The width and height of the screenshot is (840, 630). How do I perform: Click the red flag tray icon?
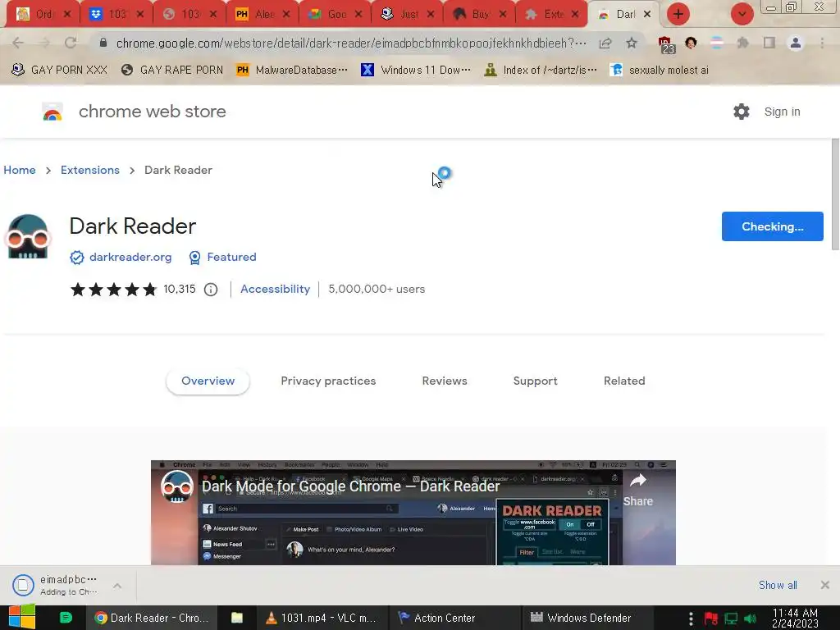point(711,619)
